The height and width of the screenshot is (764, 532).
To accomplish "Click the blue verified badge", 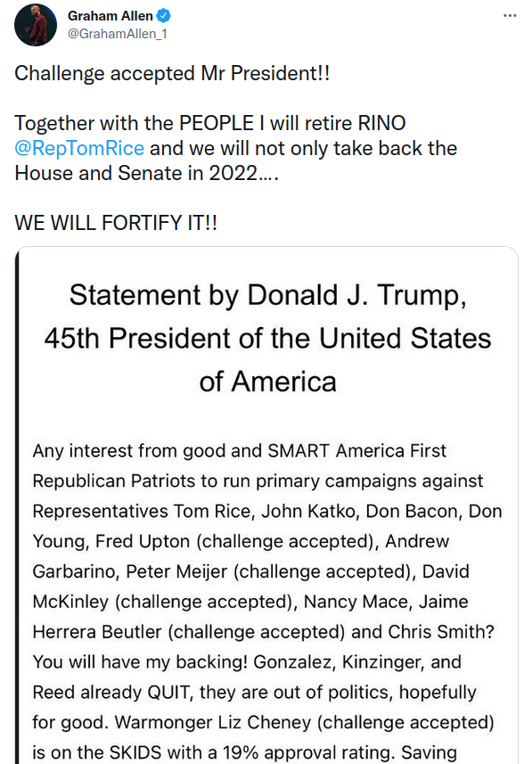I will 163,15.
